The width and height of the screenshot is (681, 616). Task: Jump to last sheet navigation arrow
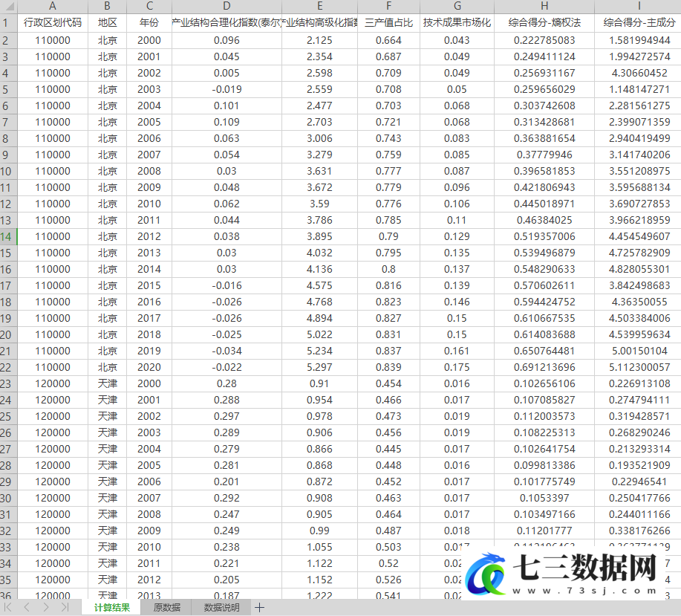[65, 607]
